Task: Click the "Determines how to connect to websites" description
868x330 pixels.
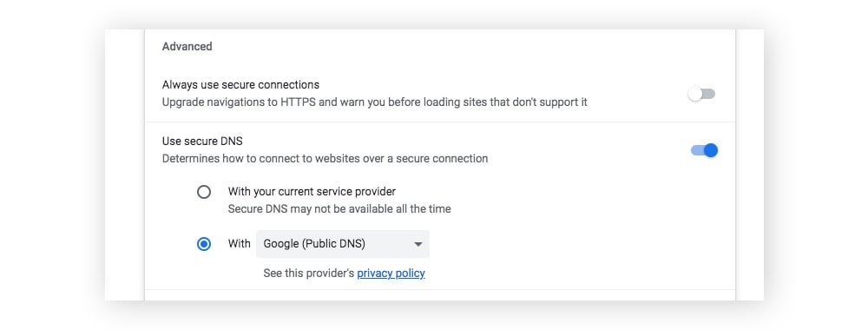Action: click(325, 158)
